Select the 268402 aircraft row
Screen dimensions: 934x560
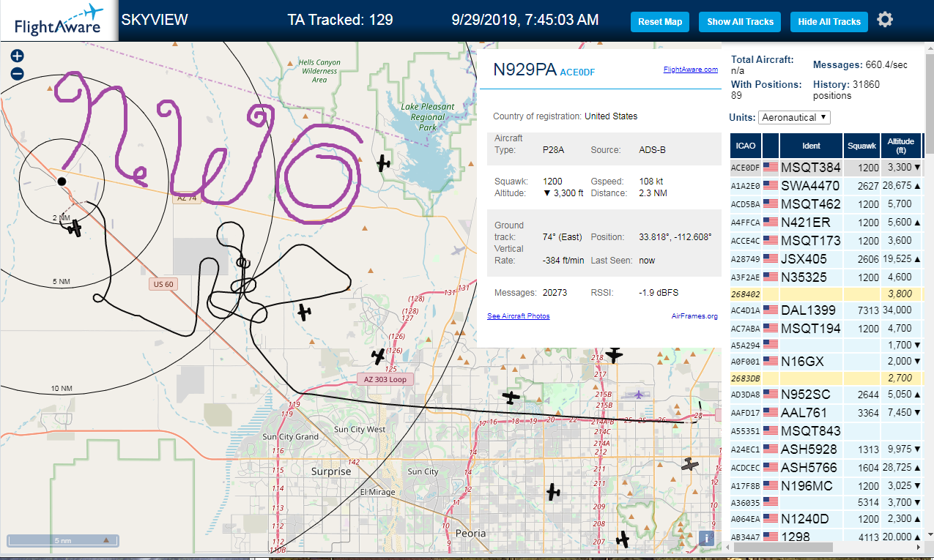tap(826, 294)
